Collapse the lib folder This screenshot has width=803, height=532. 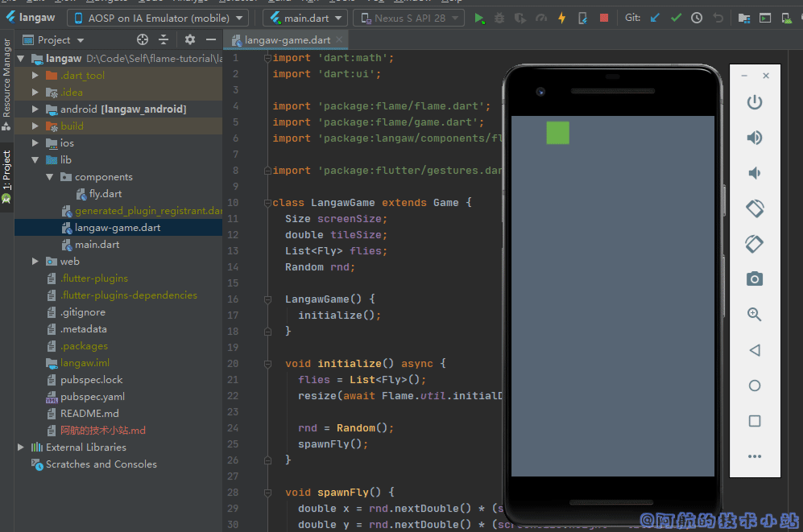point(35,160)
